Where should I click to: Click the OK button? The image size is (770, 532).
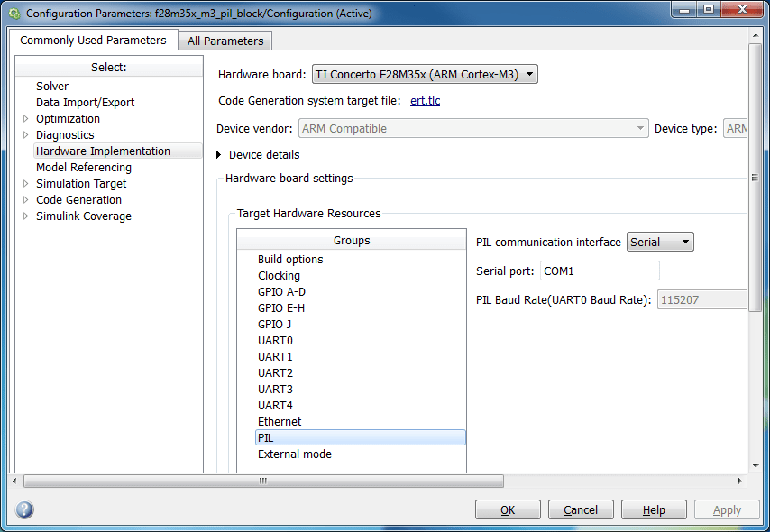[508, 510]
